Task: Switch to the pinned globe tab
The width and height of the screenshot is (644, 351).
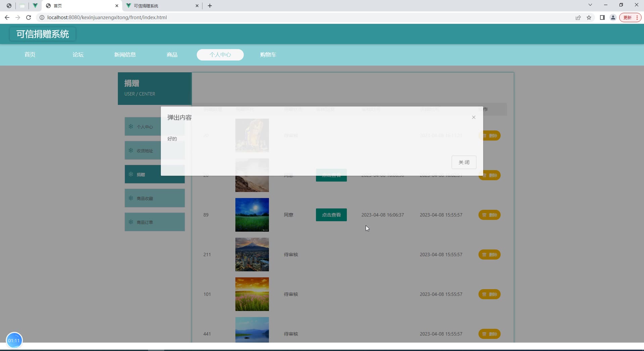Action: coord(9,6)
